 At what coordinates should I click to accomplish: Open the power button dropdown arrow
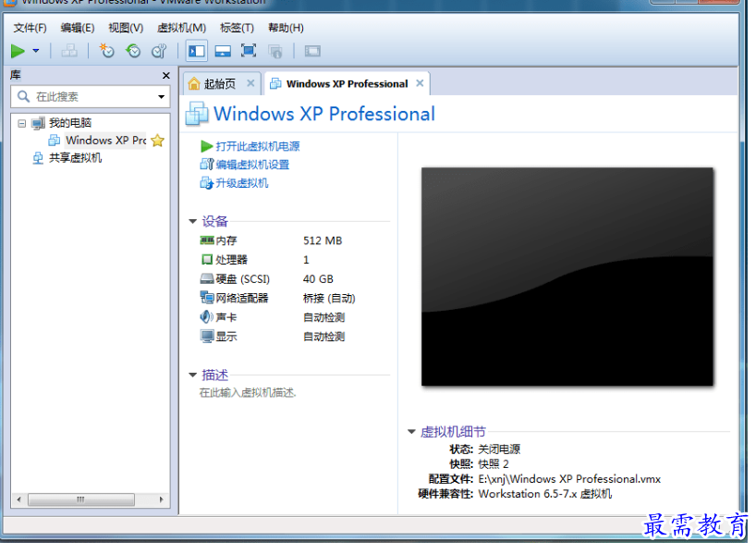(x=36, y=51)
